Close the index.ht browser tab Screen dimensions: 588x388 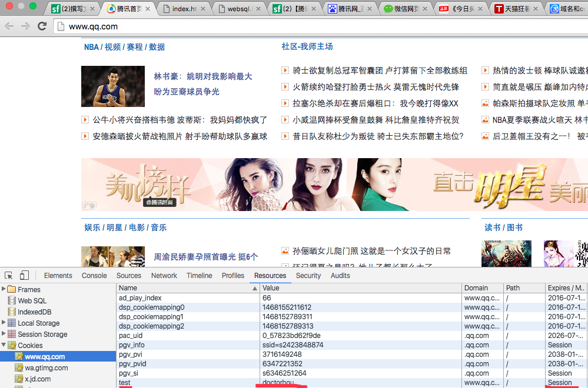[x=203, y=9]
